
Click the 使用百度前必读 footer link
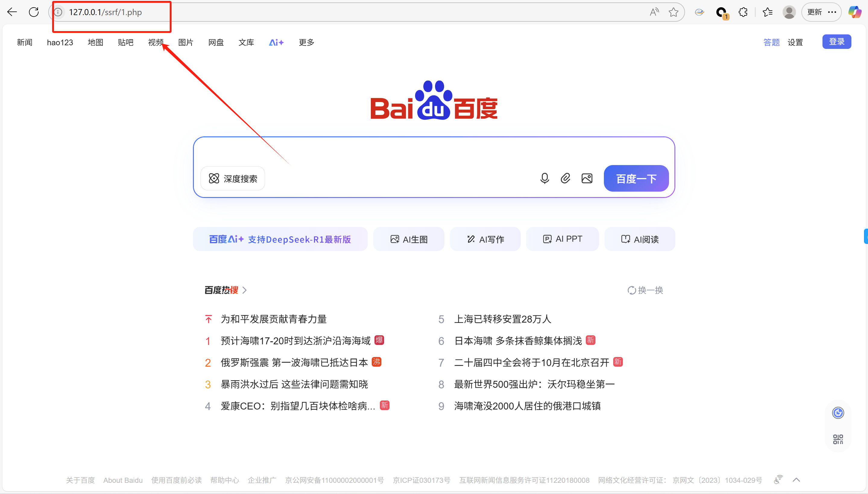pos(176,480)
